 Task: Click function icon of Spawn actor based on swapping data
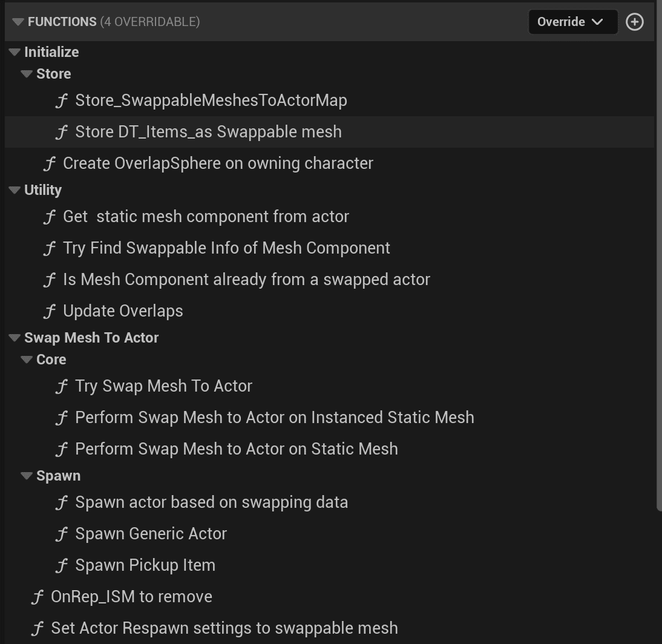coord(62,503)
